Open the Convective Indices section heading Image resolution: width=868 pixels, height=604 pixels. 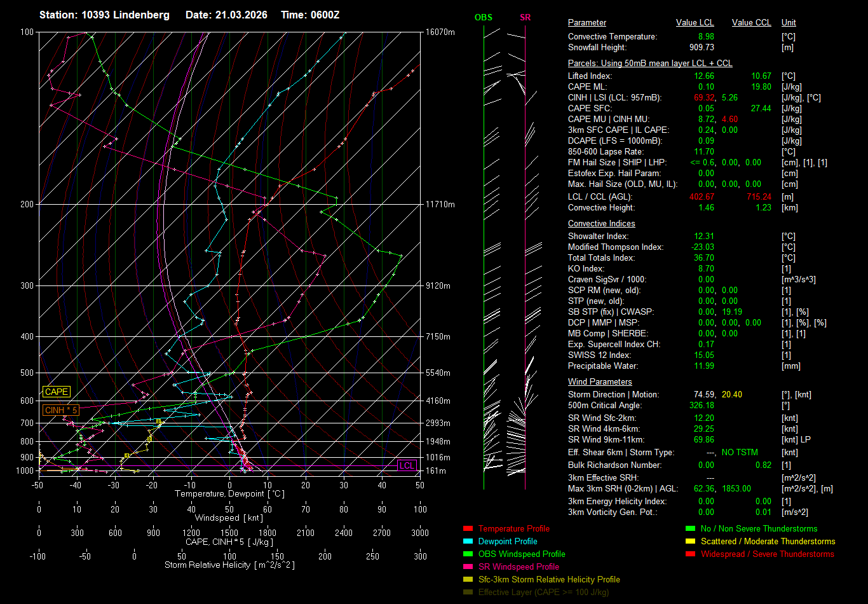click(x=601, y=224)
